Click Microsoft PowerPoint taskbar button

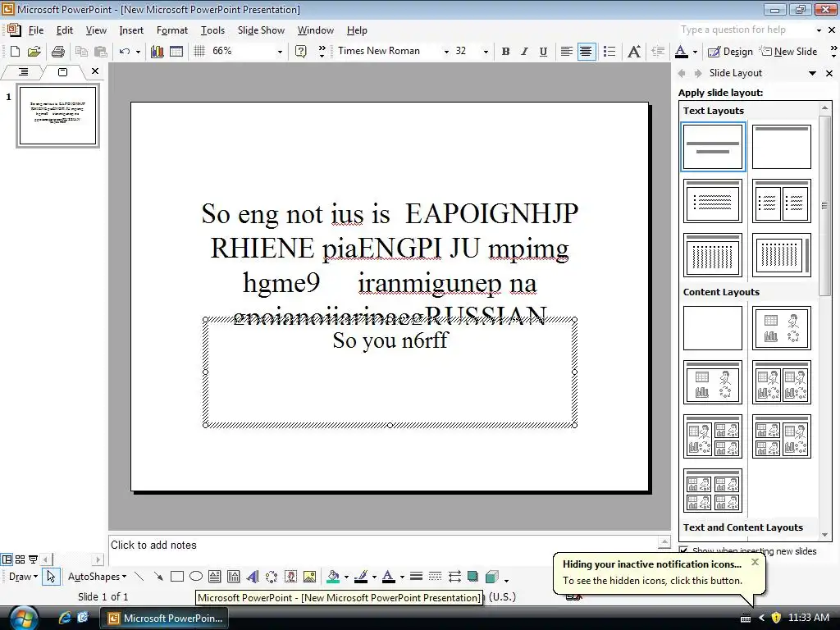coord(166,619)
